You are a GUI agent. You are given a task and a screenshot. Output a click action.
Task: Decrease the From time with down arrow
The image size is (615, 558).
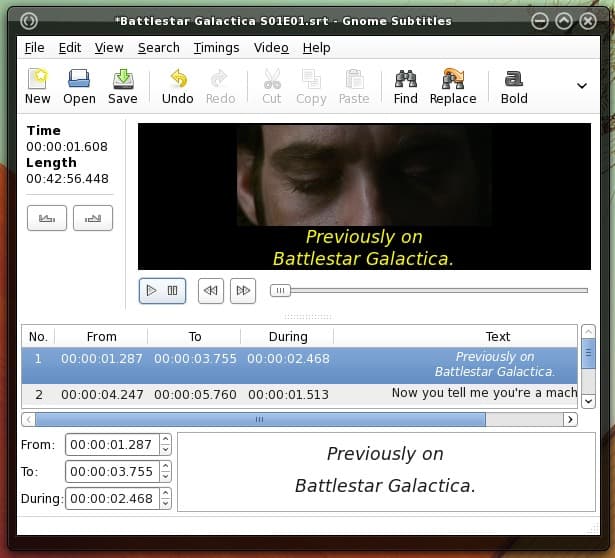[x=166, y=450]
